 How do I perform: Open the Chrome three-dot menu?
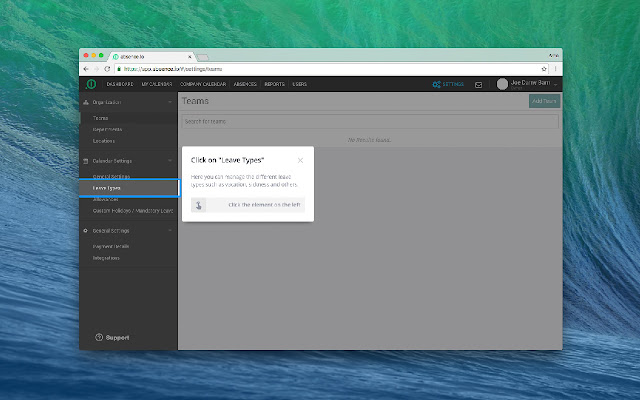(x=555, y=68)
